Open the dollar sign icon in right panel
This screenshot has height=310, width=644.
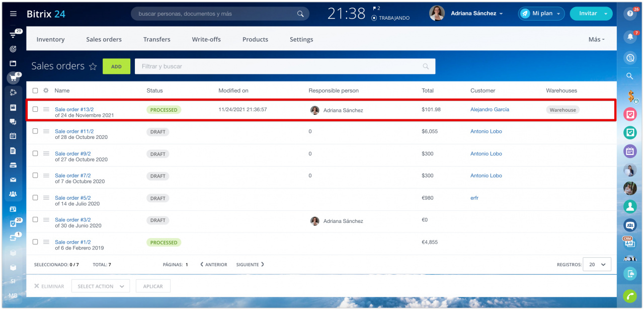pyautogui.click(x=630, y=96)
